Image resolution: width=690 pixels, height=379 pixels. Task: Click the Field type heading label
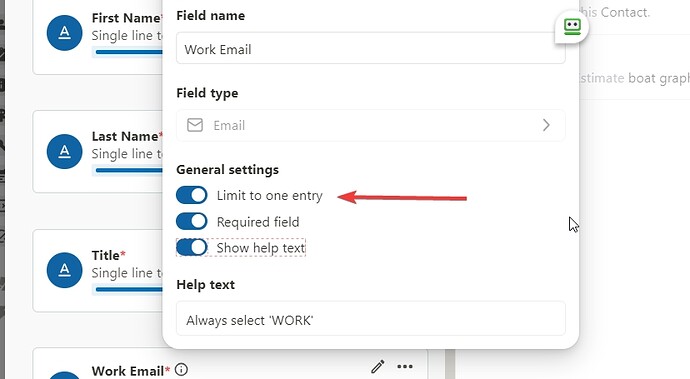(207, 93)
